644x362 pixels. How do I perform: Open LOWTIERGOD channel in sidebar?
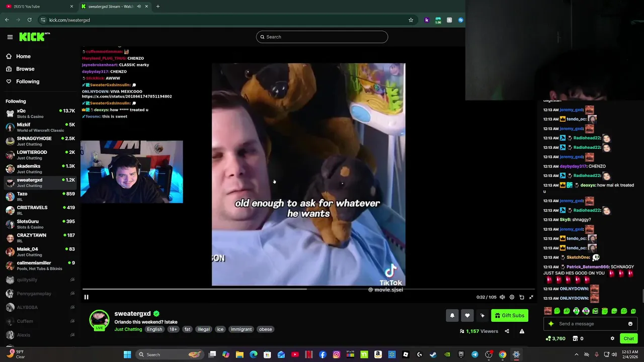pyautogui.click(x=39, y=155)
